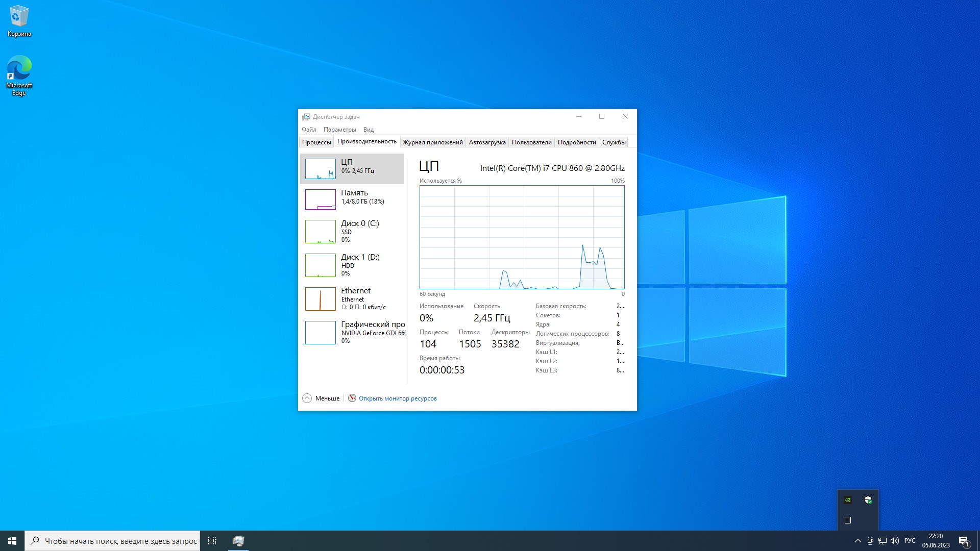Click resource monitor icon at bottom

point(352,398)
